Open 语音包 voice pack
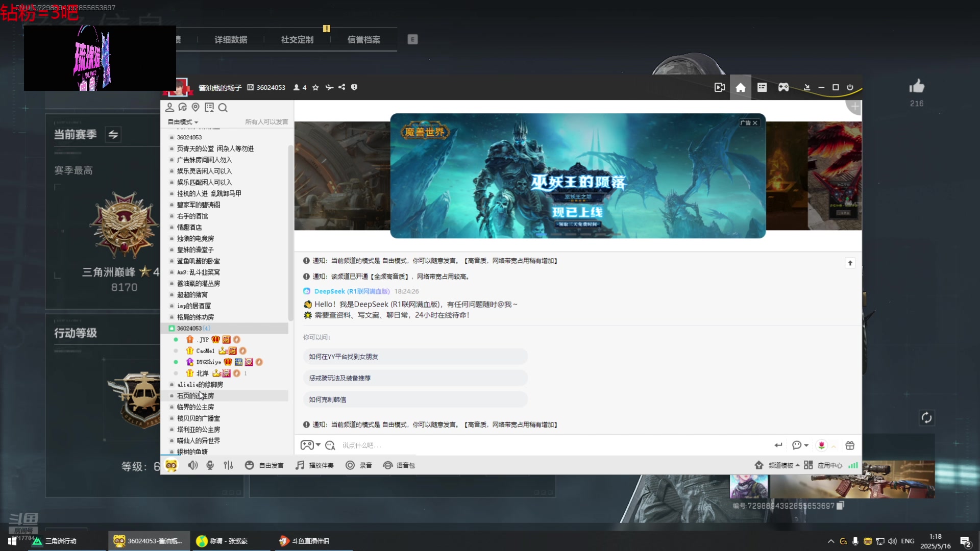The image size is (980, 551). pyautogui.click(x=399, y=465)
